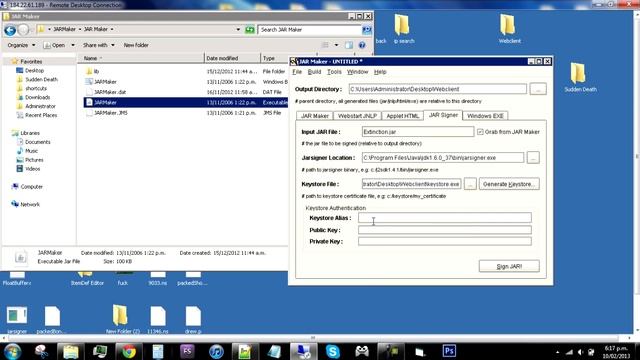Click the volume speaker tray icon
The image size is (640, 360).
pos(580,352)
